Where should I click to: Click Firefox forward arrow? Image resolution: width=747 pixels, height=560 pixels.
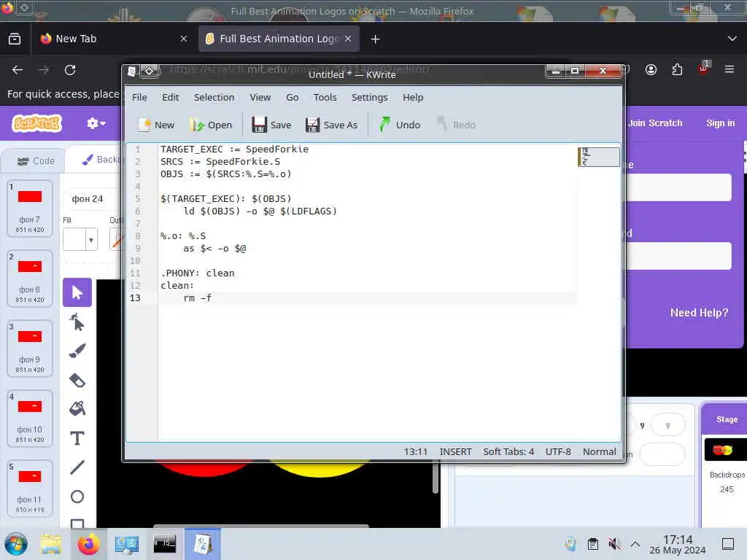pos(44,70)
